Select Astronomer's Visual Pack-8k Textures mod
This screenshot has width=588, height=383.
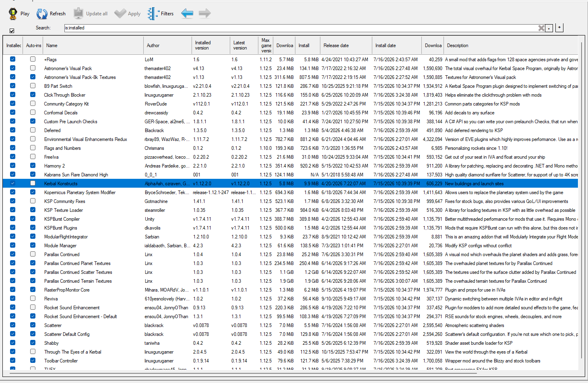tap(80, 77)
